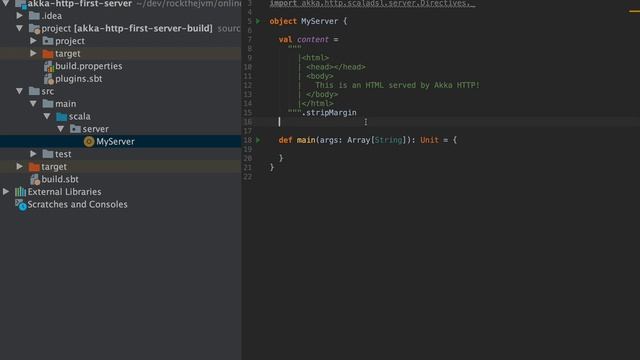The image size is (640, 360).
Task: Click the build.sbt file icon
Action: (x=35, y=180)
